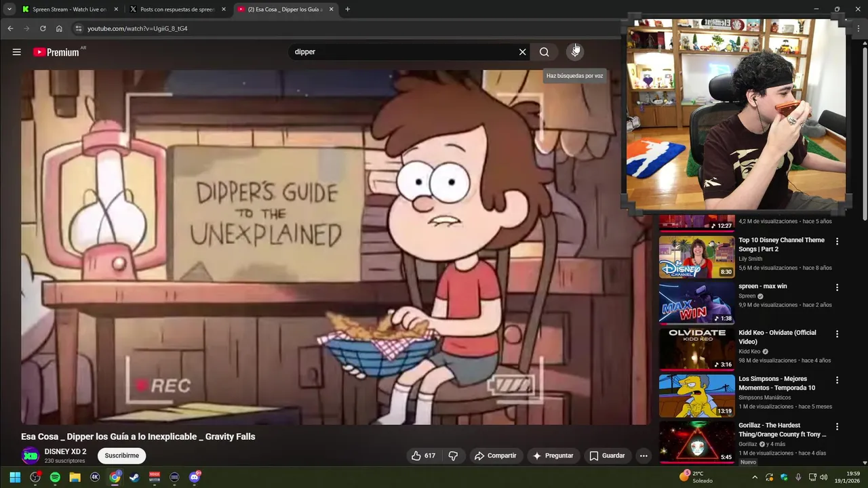Click the magnifier search button

[x=544, y=52]
